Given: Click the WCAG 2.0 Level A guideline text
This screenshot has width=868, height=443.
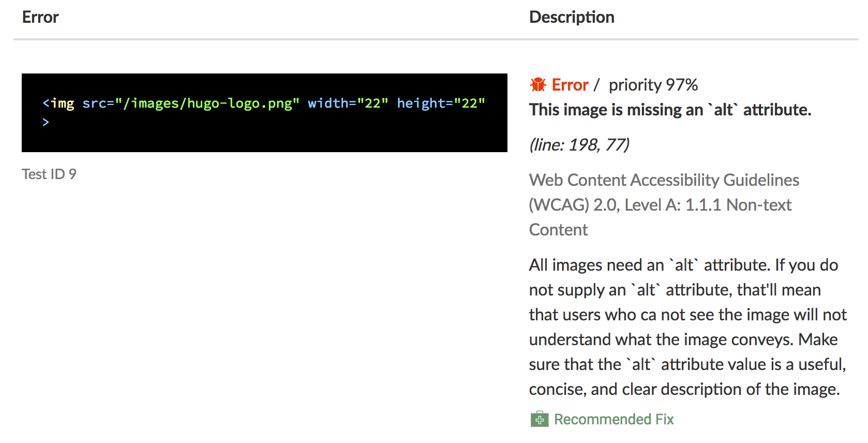Looking at the screenshot, I should click(x=664, y=205).
